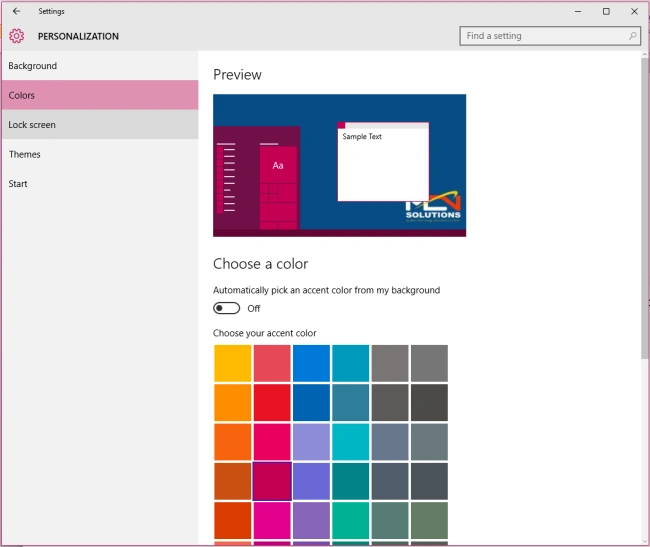Open the Background settings page

[x=100, y=66]
